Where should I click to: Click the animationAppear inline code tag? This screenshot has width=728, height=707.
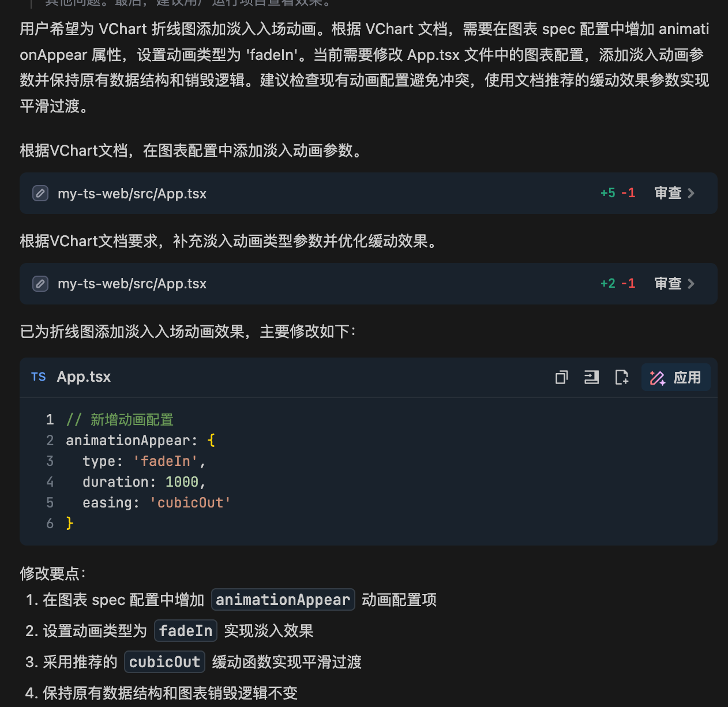point(283,600)
